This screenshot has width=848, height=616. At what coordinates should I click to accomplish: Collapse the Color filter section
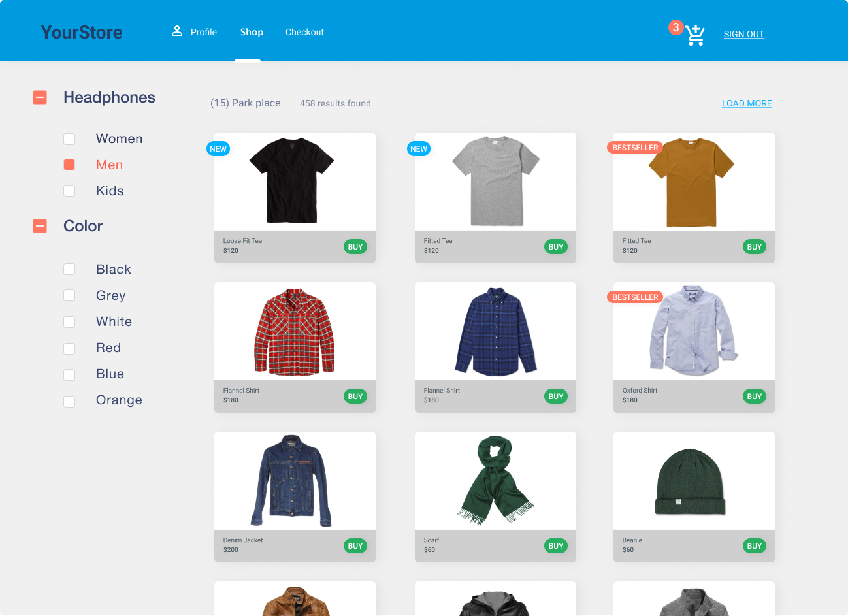[40, 226]
